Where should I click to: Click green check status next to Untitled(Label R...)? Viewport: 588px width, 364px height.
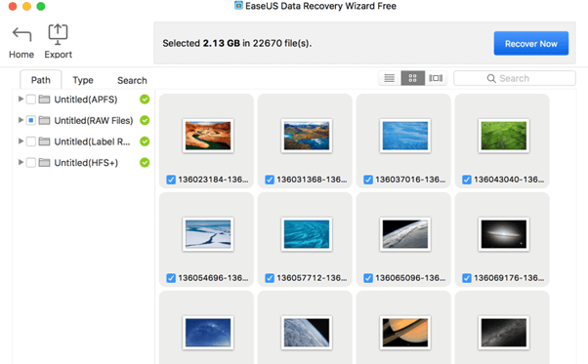[x=145, y=142]
